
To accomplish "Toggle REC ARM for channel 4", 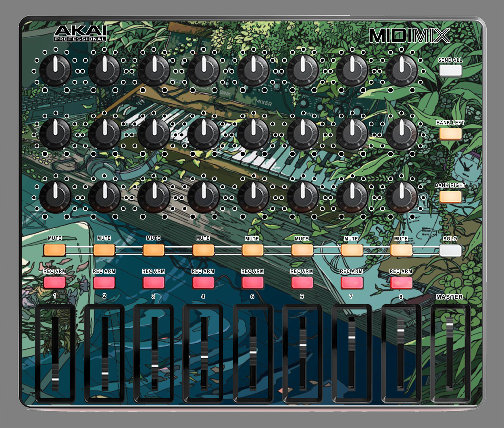I will point(203,282).
